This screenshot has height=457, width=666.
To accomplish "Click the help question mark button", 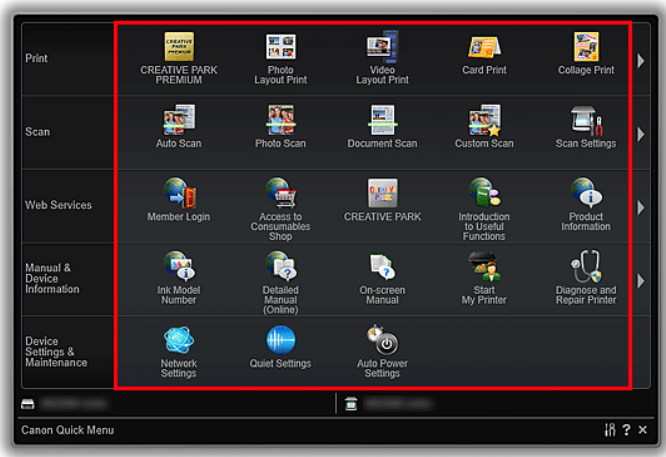I will pos(626,430).
